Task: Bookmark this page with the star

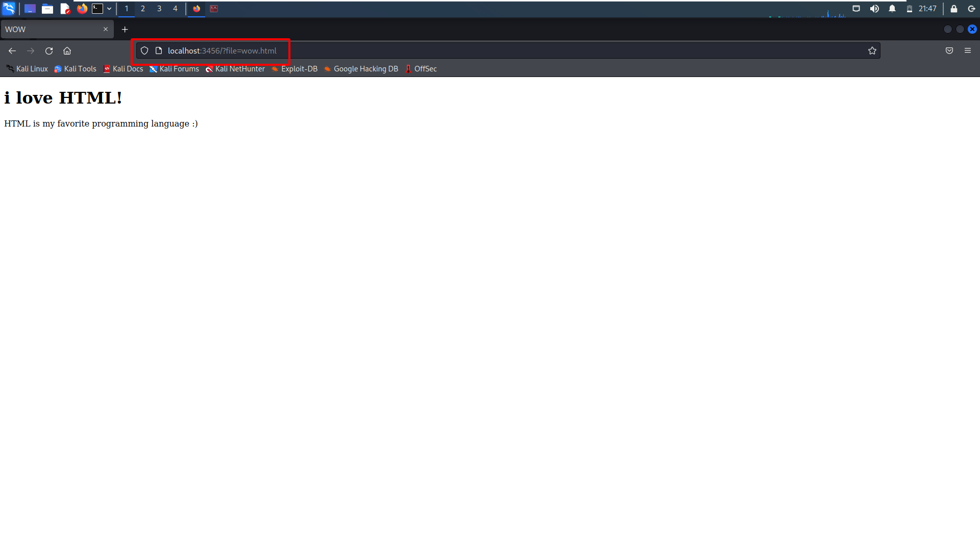Action: (x=872, y=51)
